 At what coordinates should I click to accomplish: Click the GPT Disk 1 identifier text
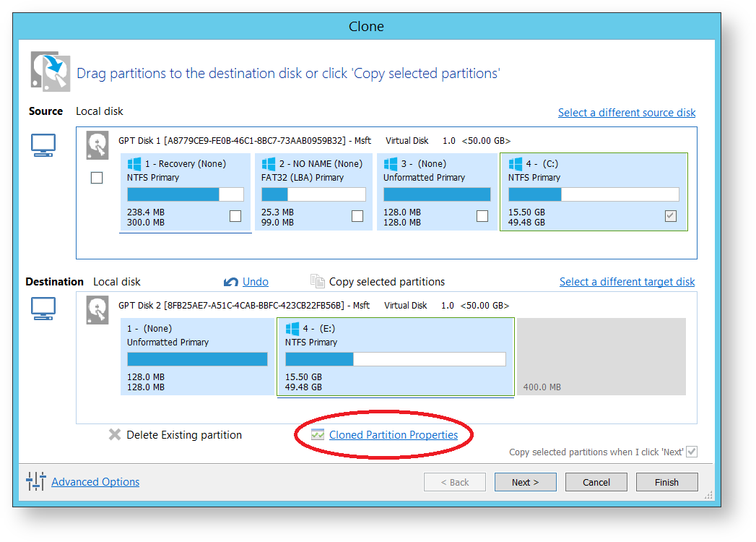click(x=314, y=140)
